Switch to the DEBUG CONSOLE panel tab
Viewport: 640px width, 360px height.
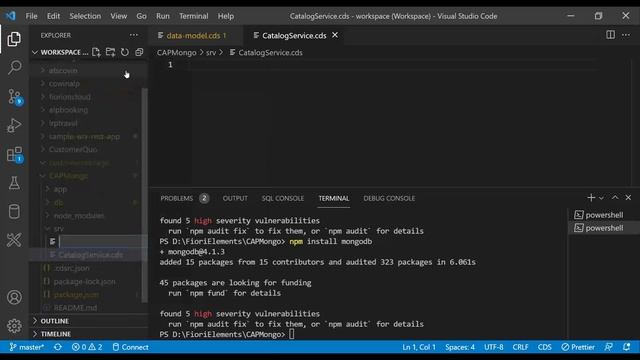tap(389, 198)
